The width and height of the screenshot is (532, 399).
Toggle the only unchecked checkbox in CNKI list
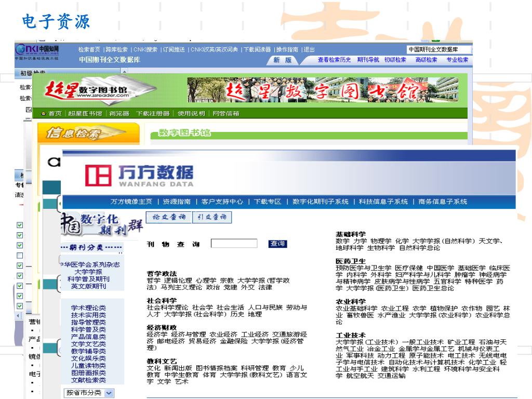click(x=20, y=256)
